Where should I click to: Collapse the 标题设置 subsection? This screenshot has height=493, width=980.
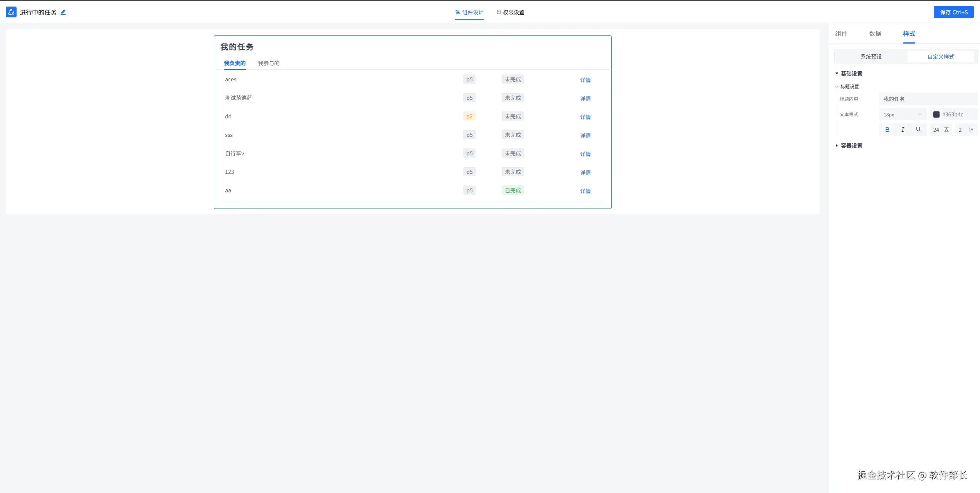point(837,87)
